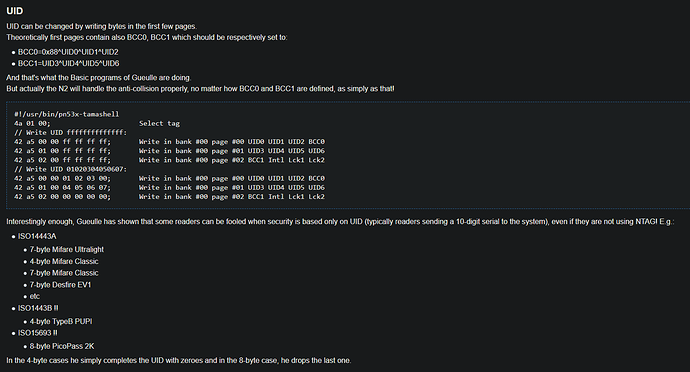Click the sentence about Basic programs of Gueulle
Screen dimensions: 690x372
[99, 78]
